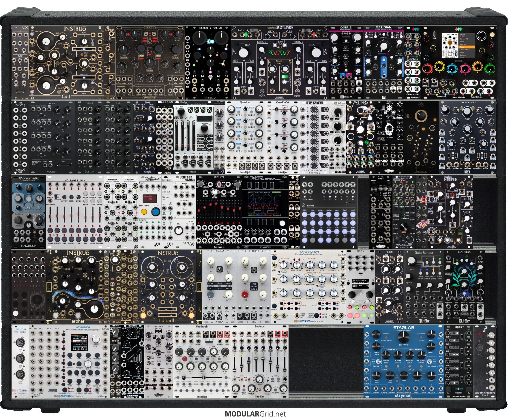Click the WET knob on Starlab
This screenshot has height=420, width=511.
(431, 335)
